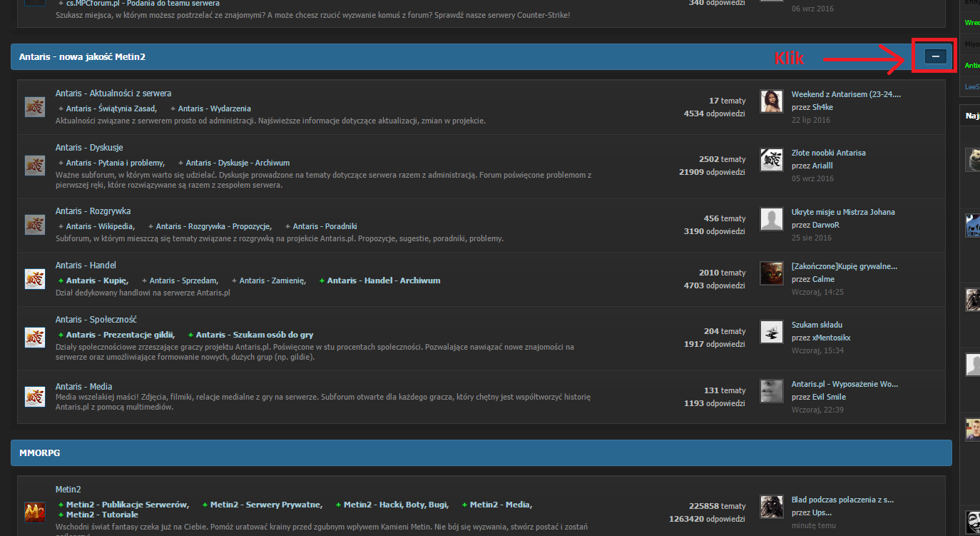This screenshot has width=980, height=536.
Task: Open topic Blad podczas polaczenia z s...
Action: [842, 500]
